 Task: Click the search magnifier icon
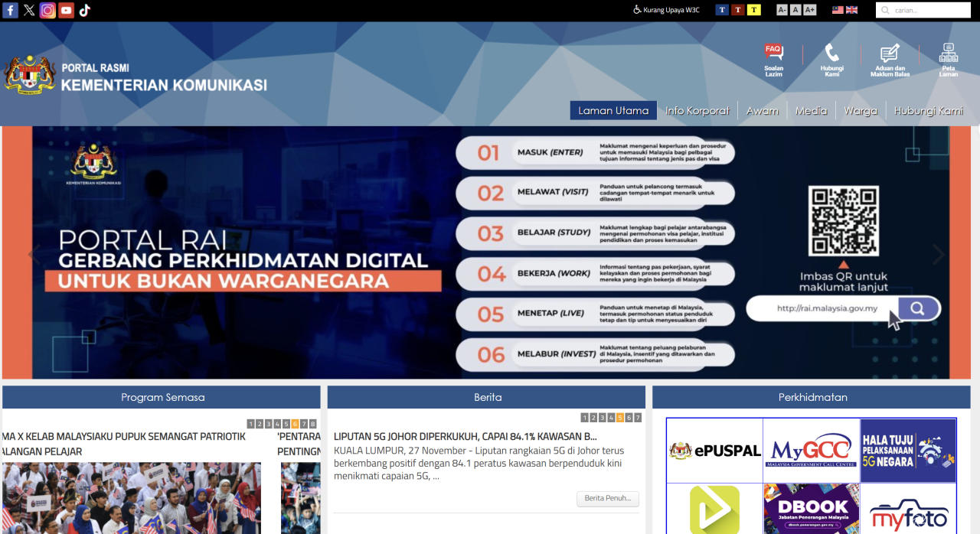[885, 10]
